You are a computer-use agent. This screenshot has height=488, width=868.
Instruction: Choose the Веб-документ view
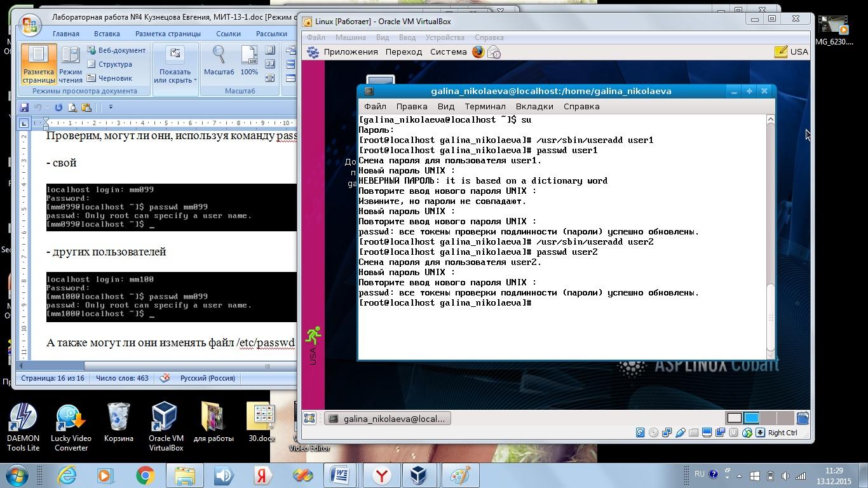pos(116,50)
